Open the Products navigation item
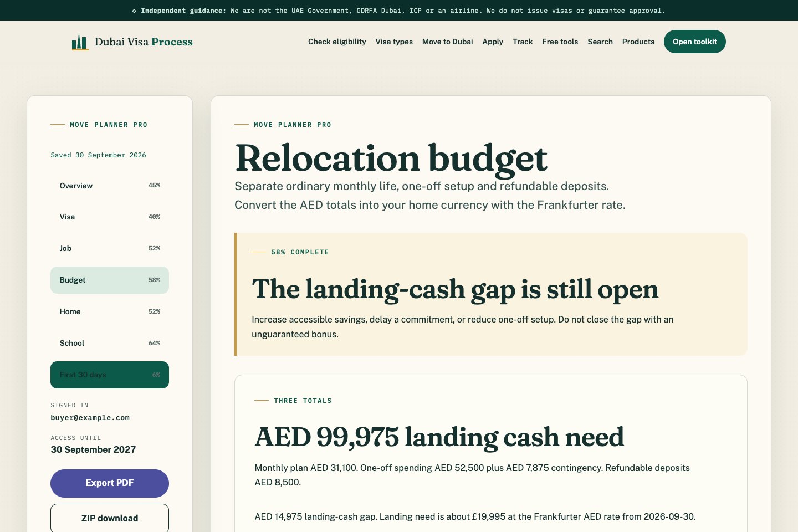Viewport: 798px width, 532px height. click(638, 42)
